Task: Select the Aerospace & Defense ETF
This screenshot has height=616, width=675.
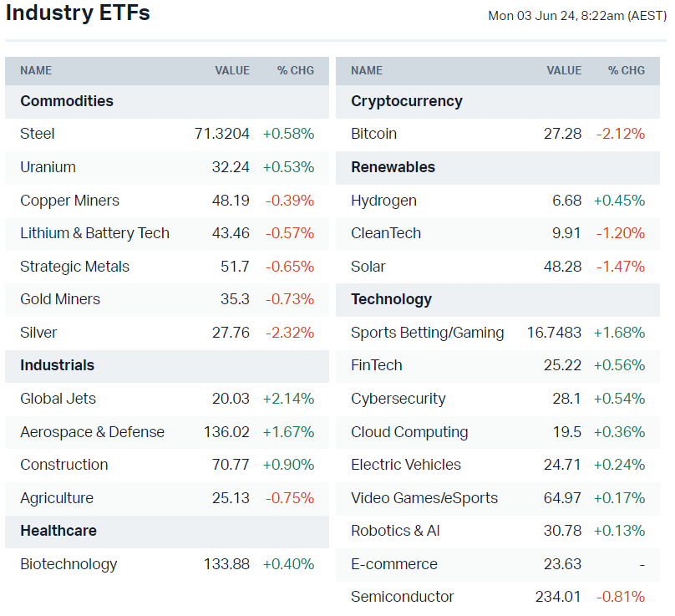Action: point(92,432)
